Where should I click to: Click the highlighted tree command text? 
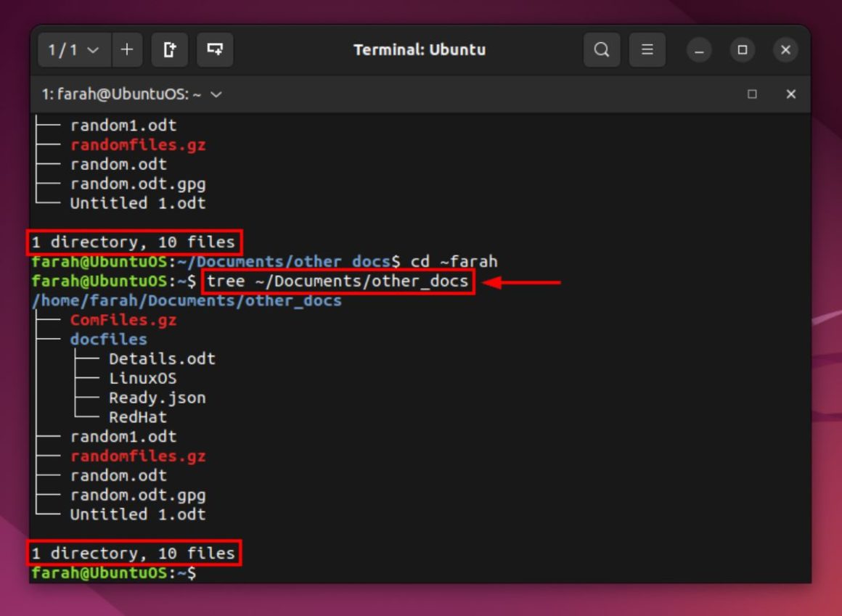[x=337, y=281]
